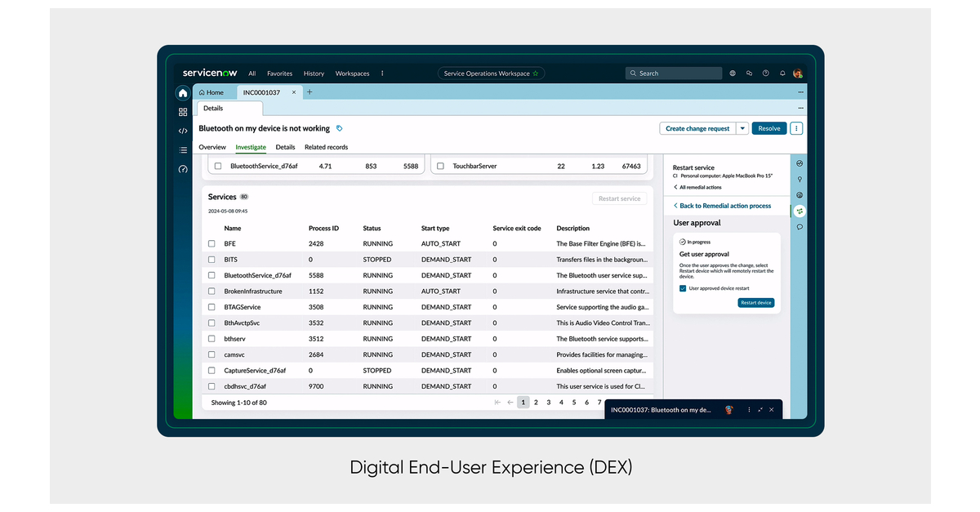Click the list view icon in the sidebar

coord(183,149)
